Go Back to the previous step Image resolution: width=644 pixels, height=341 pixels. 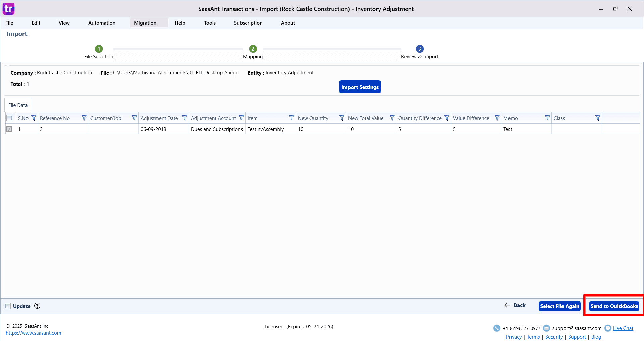(515, 305)
